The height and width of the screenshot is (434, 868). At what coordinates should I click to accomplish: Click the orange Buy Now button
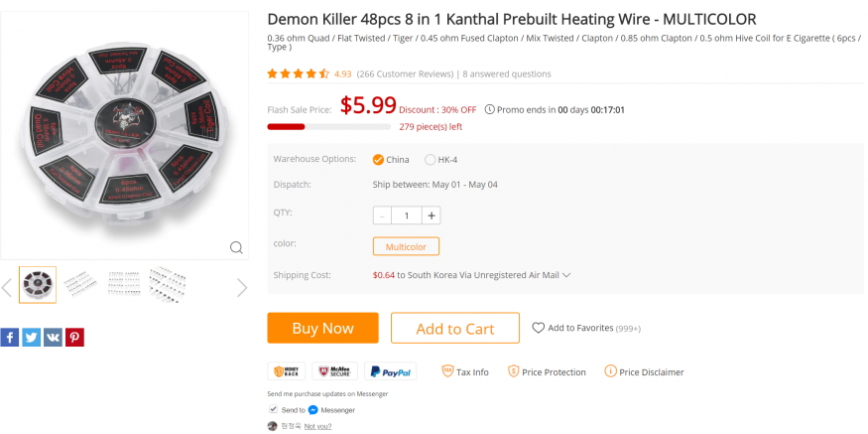click(x=322, y=329)
